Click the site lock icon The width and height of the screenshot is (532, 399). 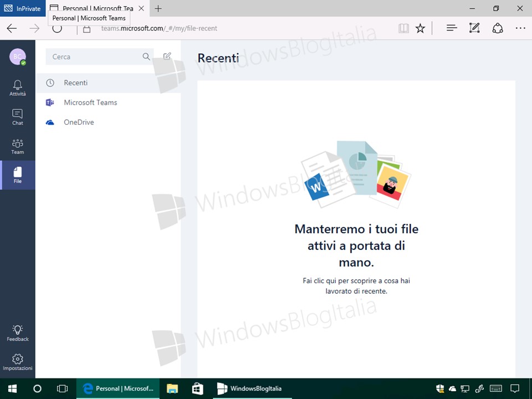(x=87, y=29)
